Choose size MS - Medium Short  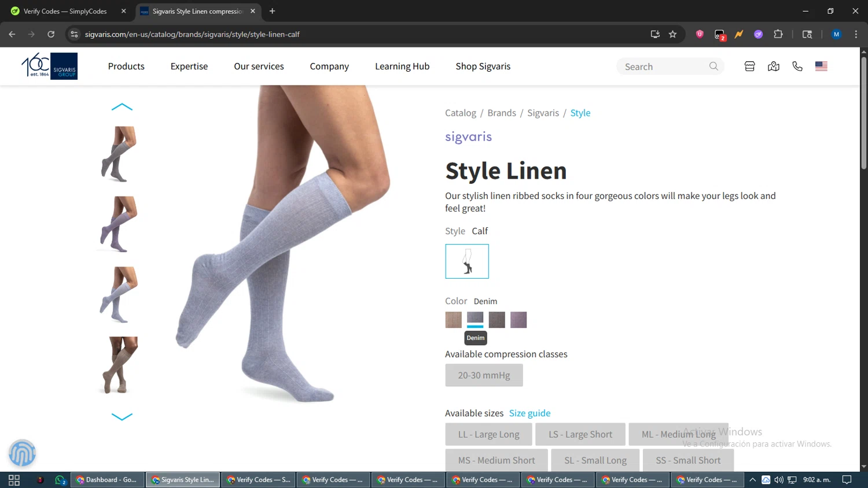(496, 460)
